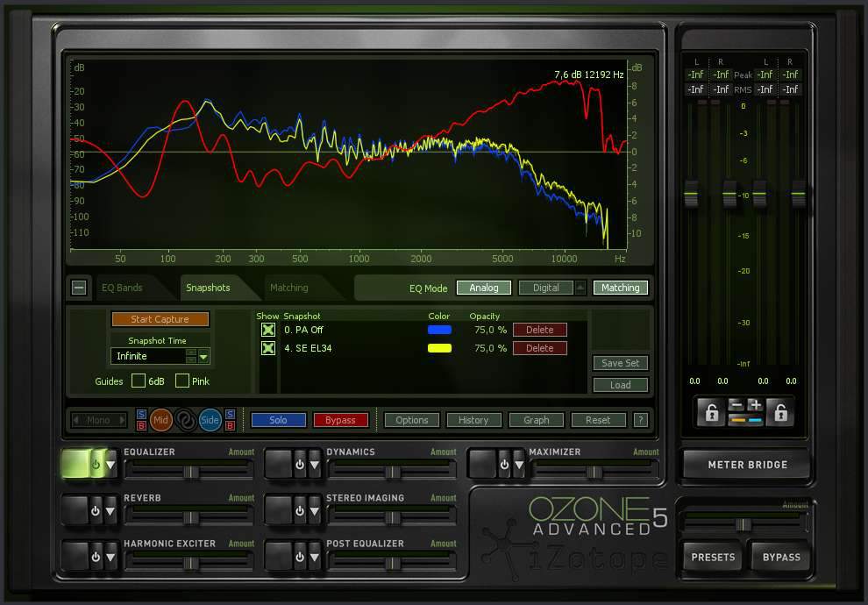
Task: Click the Mid channel circle icon
Action: [x=161, y=420]
